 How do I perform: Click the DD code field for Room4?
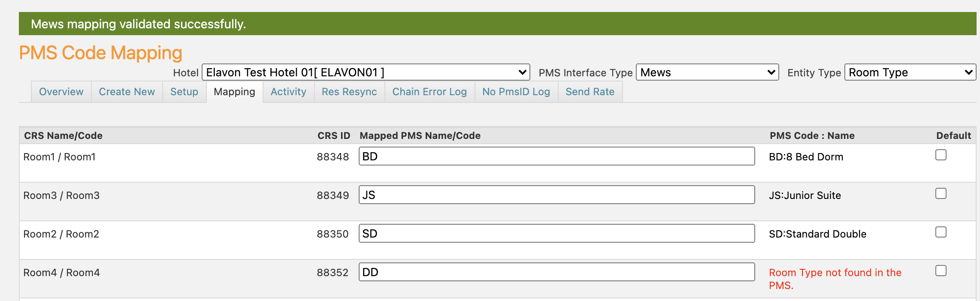coord(556,272)
